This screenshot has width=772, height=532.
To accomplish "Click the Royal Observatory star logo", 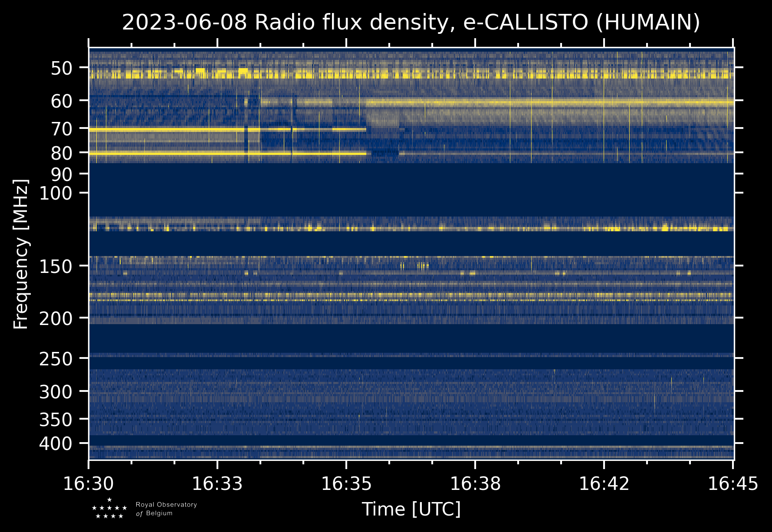I will click(109, 509).
